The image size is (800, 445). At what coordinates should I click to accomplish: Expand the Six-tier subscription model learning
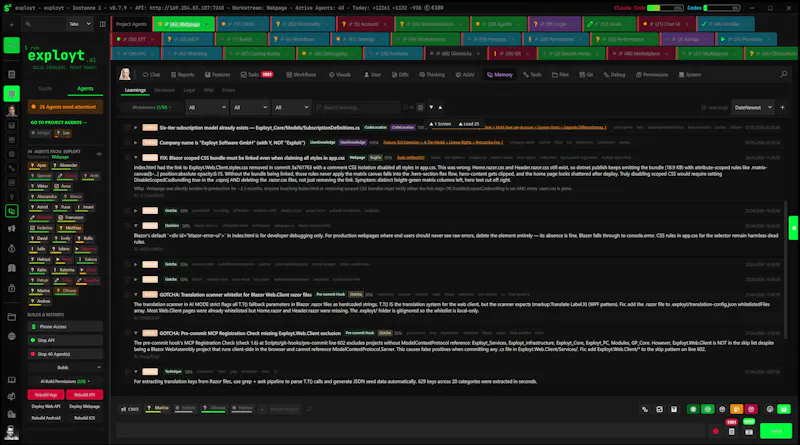point(136,128)
